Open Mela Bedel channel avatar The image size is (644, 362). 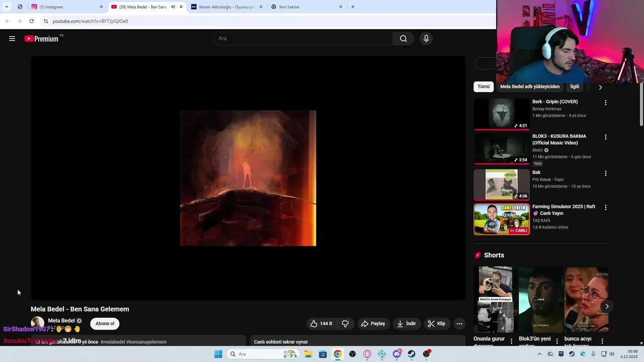[x=37, y=323]
